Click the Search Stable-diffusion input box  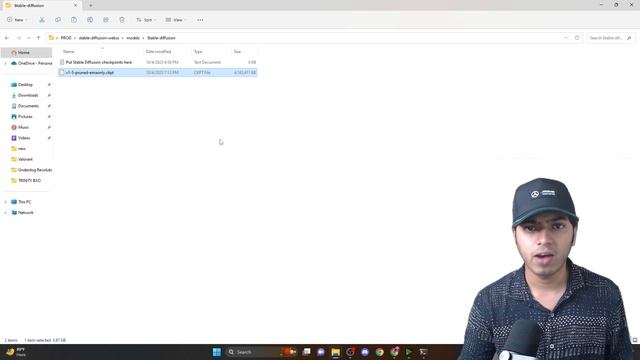pos(611,38)
